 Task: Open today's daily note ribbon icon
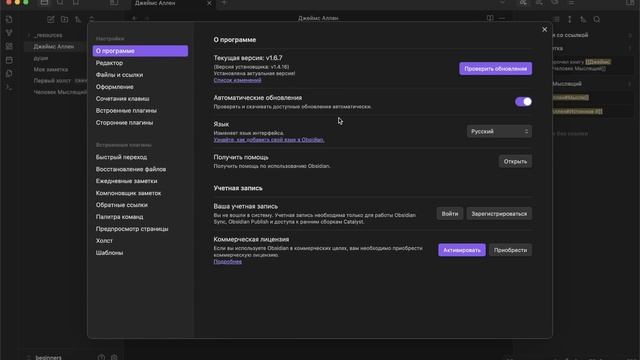point(9,60)
